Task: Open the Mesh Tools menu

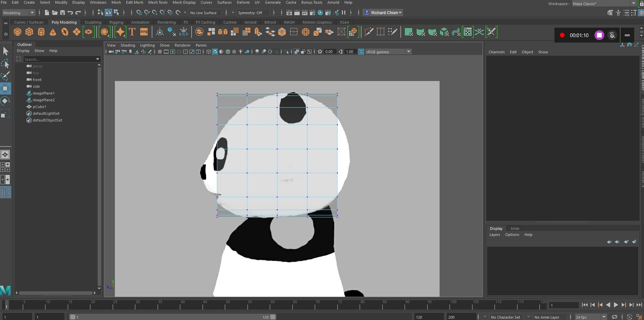Action: [158, 2]
